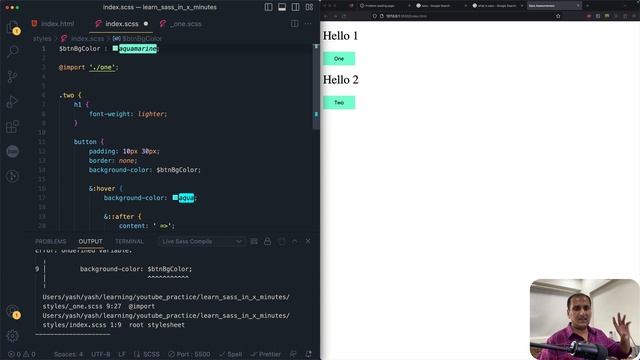
Task: Close the active Sass browser tab
Action: point(578,6)
